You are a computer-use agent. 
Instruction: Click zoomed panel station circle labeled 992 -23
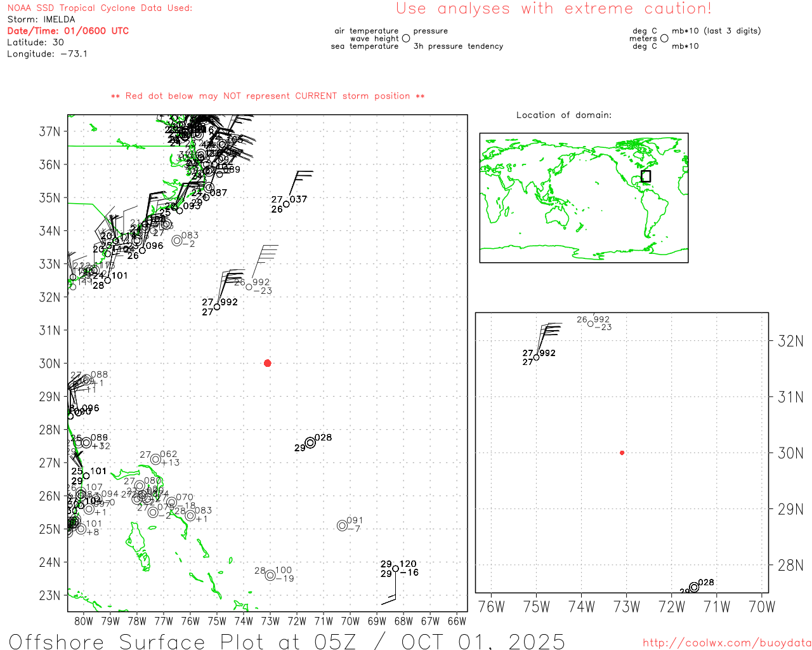click(591, 324)
